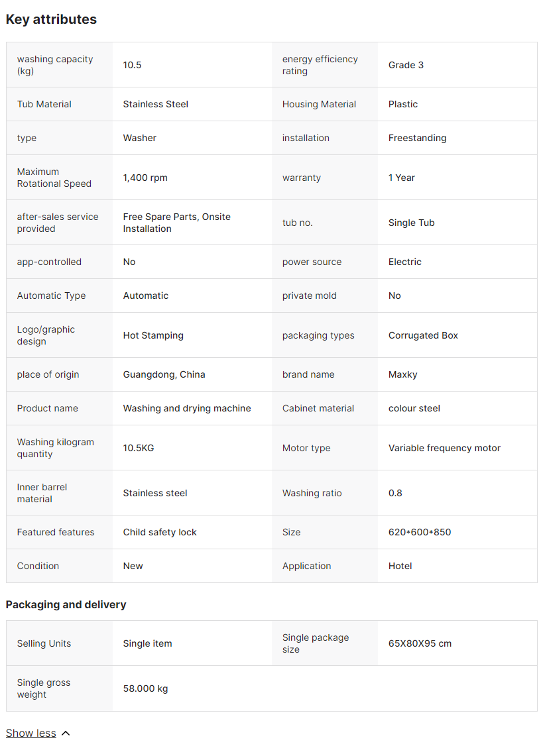
Task: Select the Freestanding installation value
Action: [417, 138]
